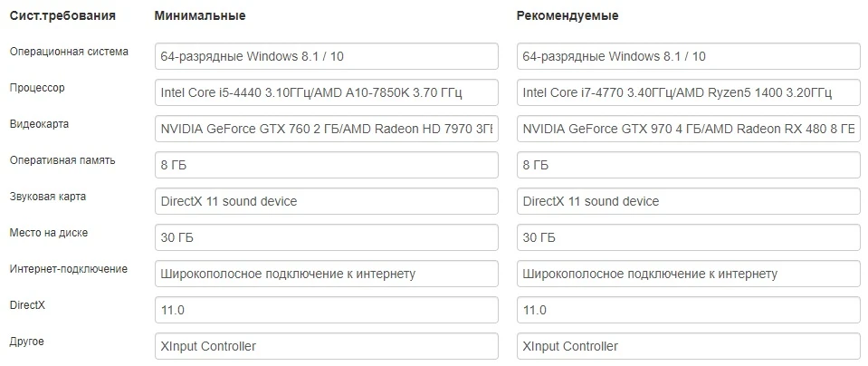Click the Минимальные column heading
The height and width of the screenshot is (366, 868).
(199, 16)
